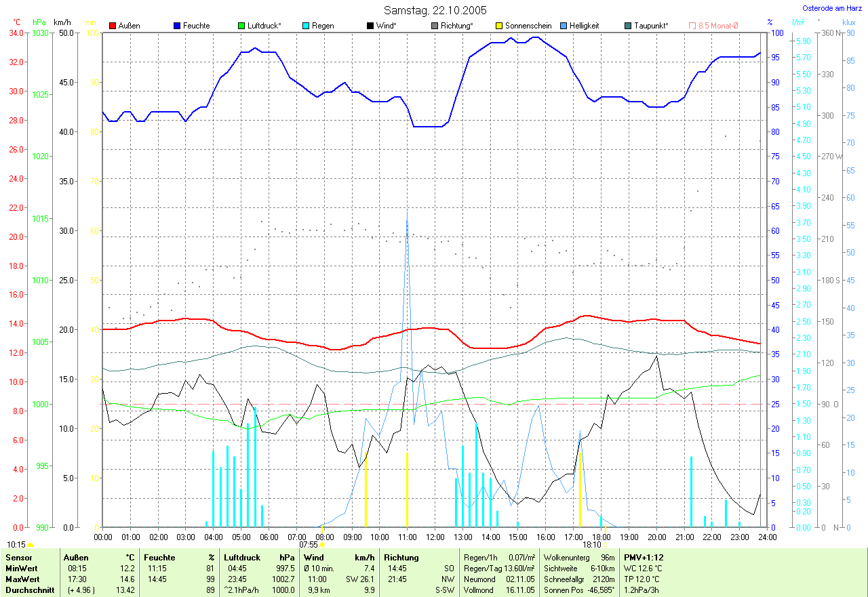Click the cyan Regen legend square
The width and height of the screenshot is (868, 597).
(x=306, y=26)
